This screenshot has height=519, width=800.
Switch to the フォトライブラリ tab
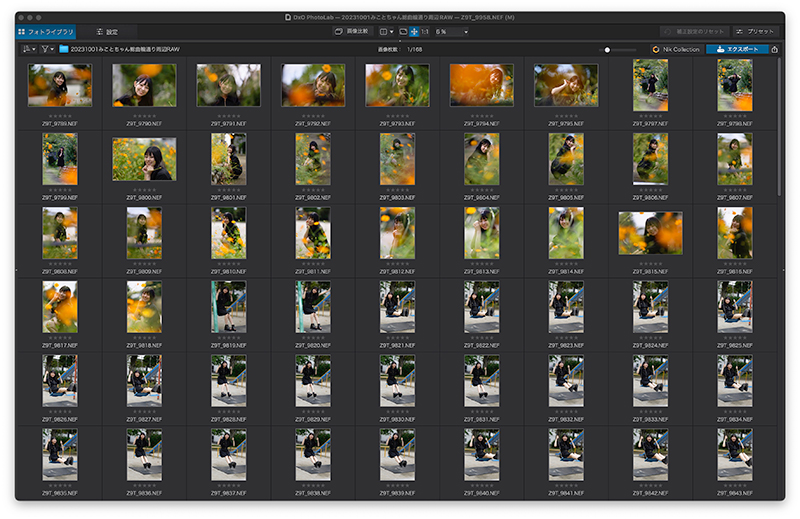tap(45, 32)
